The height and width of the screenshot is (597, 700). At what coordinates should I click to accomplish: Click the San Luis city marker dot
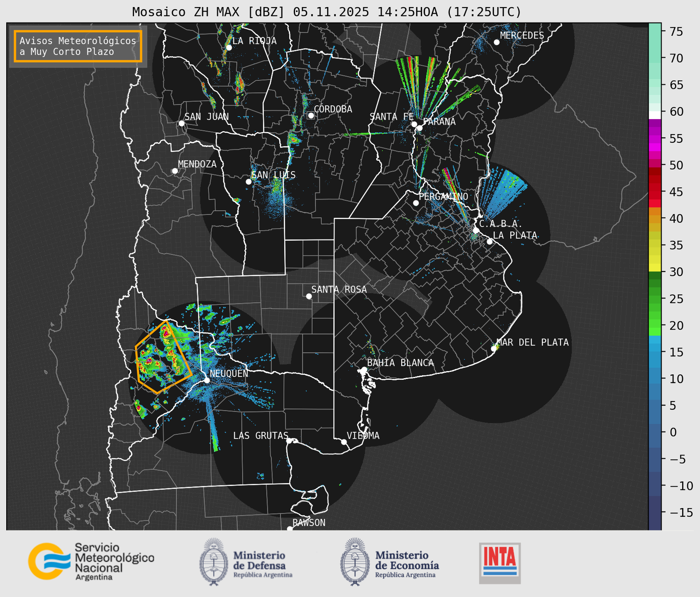[x=249, y=182]
